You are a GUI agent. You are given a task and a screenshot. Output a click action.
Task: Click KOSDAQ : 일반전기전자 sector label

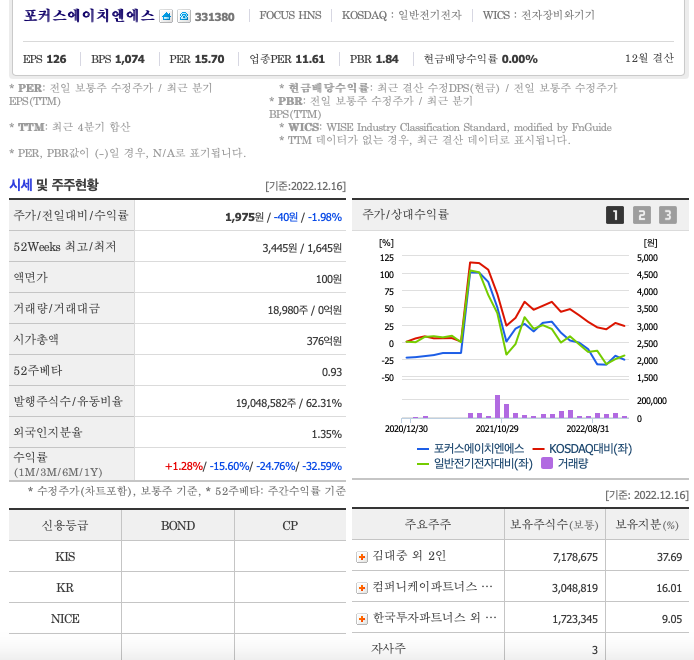click(x=401, y=15)
